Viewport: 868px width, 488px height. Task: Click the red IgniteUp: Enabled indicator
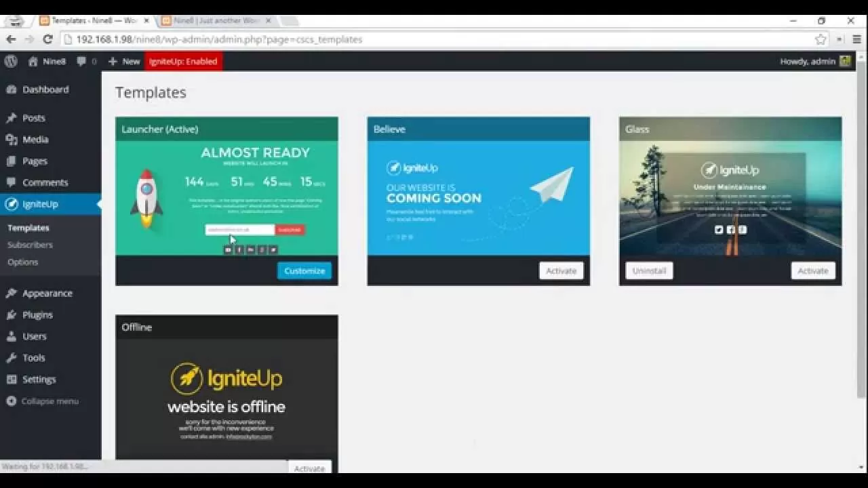click(183, 61)
